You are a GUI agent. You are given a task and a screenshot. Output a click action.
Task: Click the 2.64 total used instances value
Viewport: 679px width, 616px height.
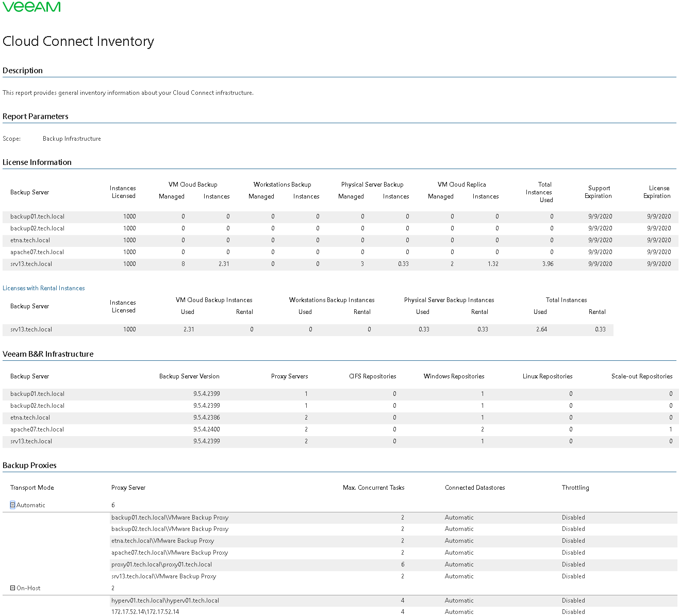pyautogui.click(x=541, y=329)
